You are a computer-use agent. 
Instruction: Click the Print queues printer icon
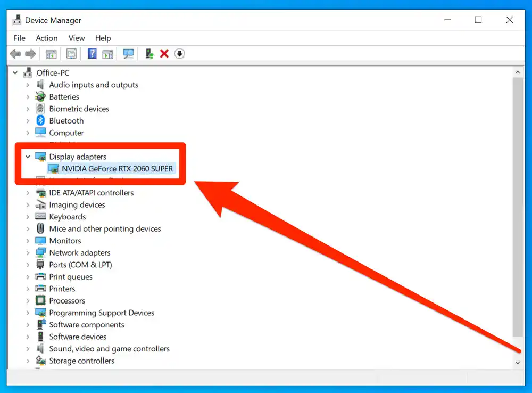[x=40, y=276]
